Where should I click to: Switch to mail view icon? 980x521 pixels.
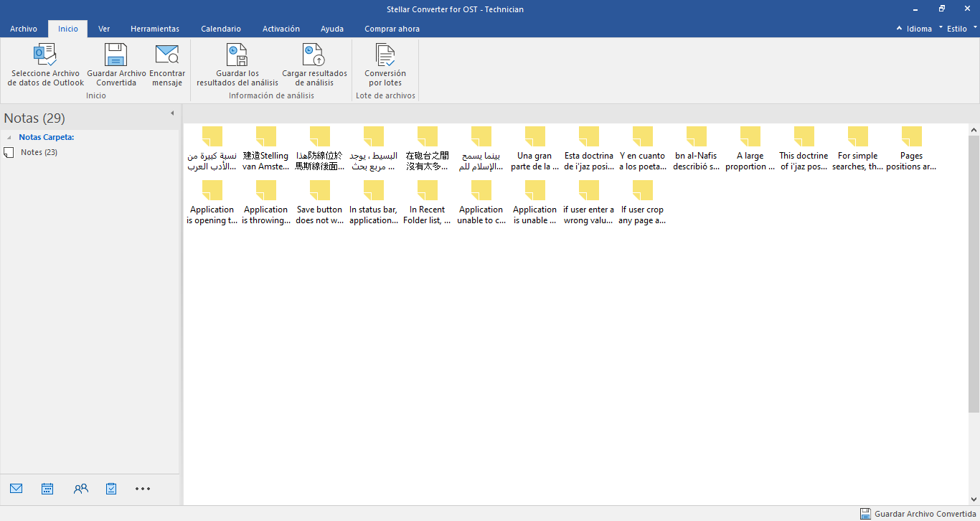click(x=17, y=489)
